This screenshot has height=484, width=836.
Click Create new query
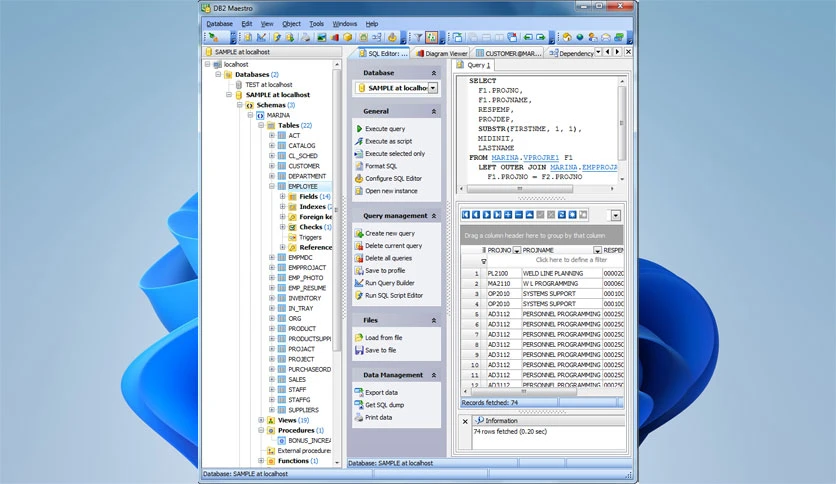[x=384, y=233]
